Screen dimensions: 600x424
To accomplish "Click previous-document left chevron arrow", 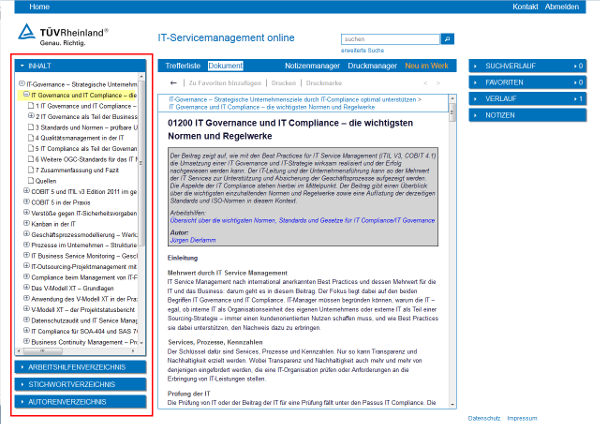I will 425,83.
